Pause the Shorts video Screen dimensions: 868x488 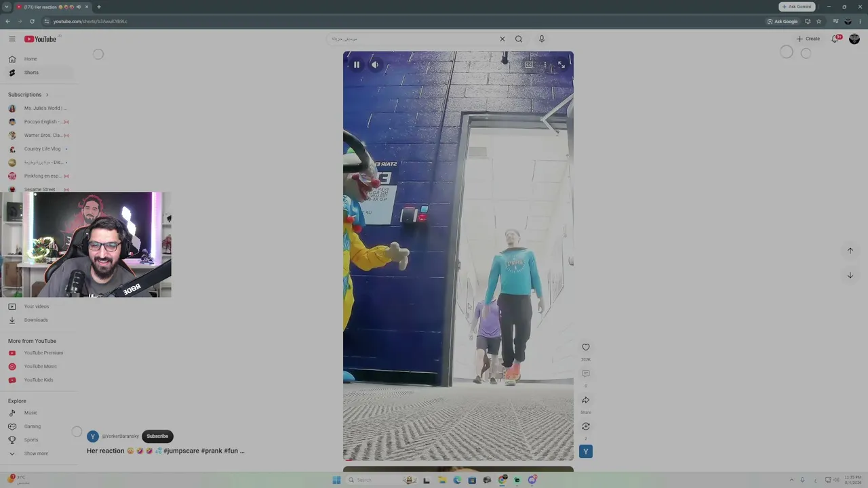357,65
